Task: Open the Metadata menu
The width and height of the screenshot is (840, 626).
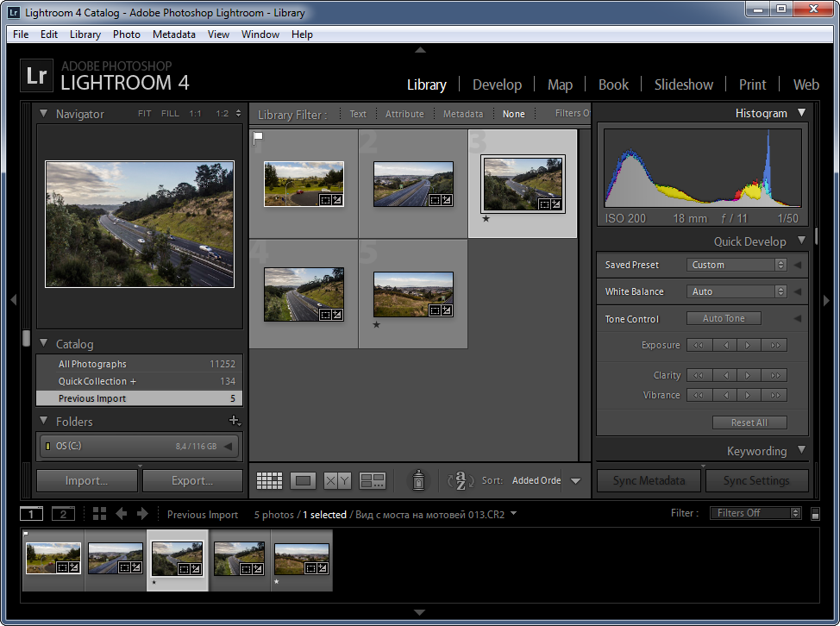Action: (x=173, y=34)
